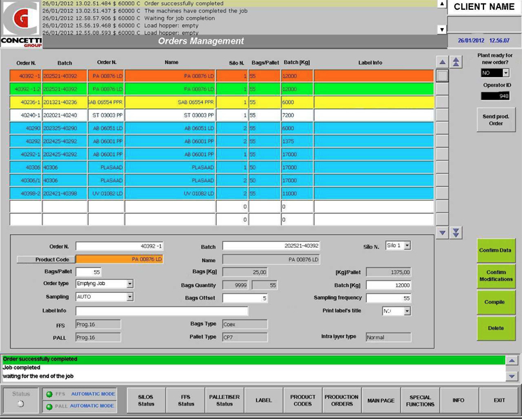Click the Sampling frequency input field
The image size is (522, 420).
pos(388,298)
